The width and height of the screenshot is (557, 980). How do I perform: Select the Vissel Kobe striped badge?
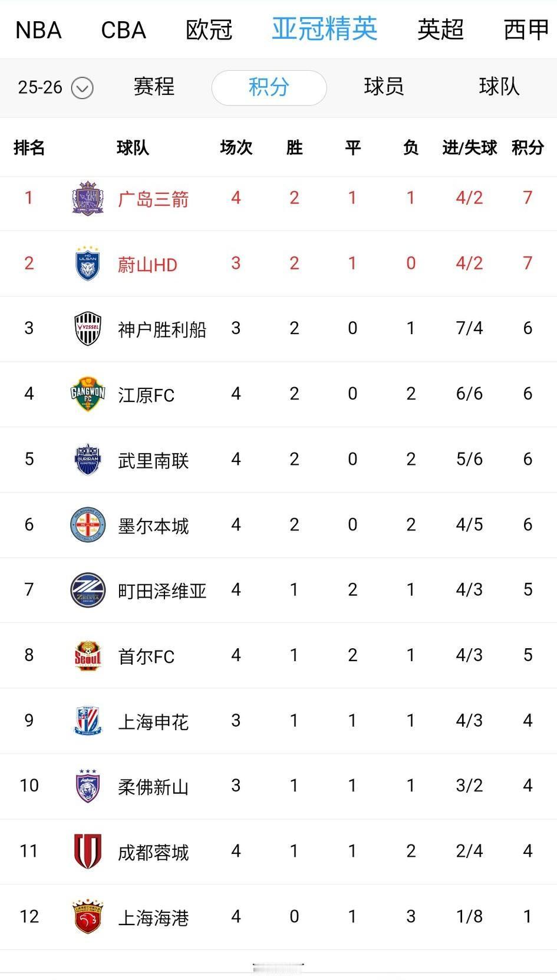pos(88,328)
